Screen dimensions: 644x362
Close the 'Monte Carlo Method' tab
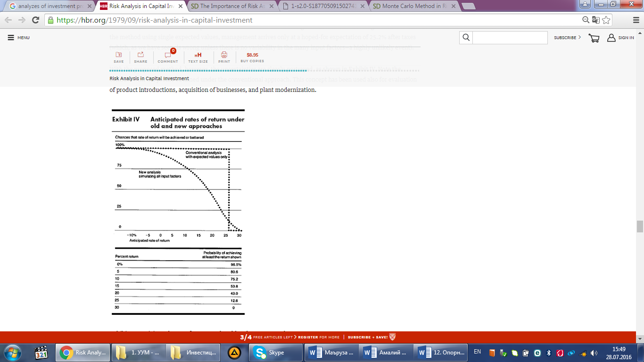[x=453, y=7]
